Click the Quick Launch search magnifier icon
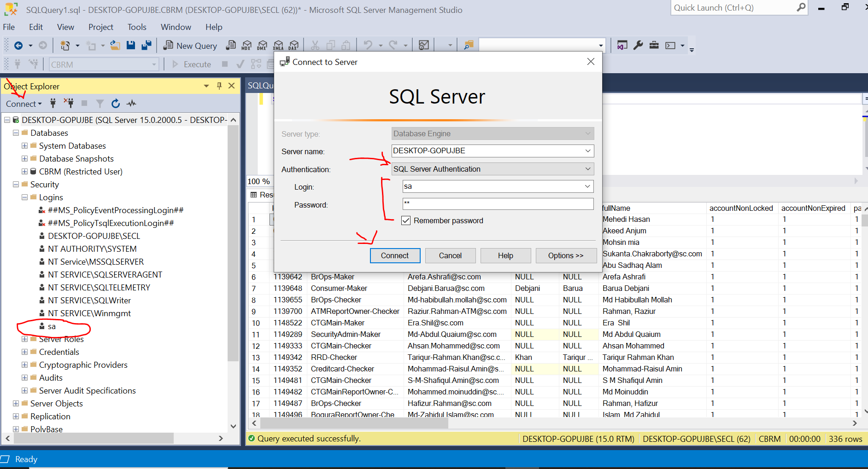The image size is (868, 469). pyautogui.click(x=801, y=7)
